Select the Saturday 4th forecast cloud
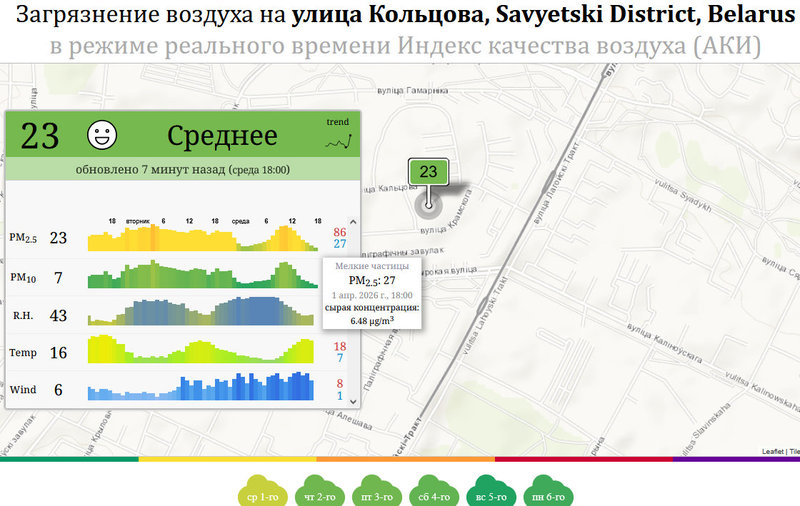 (430, 493)
